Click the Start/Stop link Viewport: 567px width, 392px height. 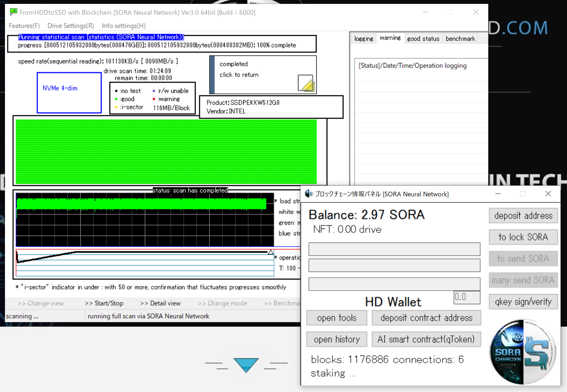[x=104, y=303]
